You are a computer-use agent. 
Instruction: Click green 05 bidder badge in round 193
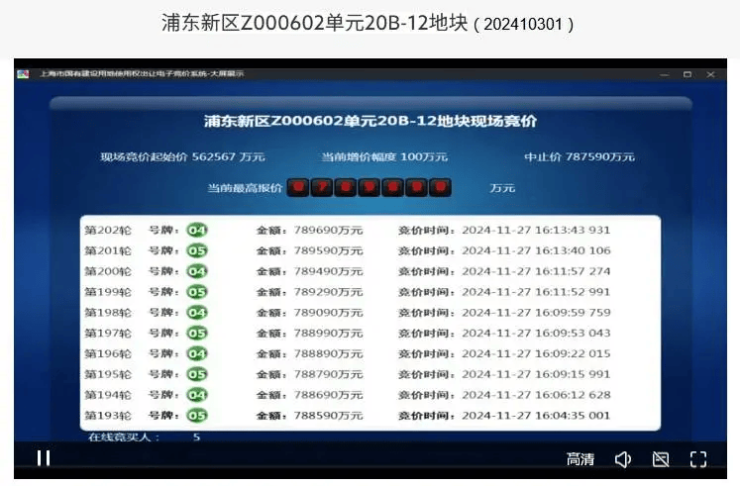click(197, 415)
